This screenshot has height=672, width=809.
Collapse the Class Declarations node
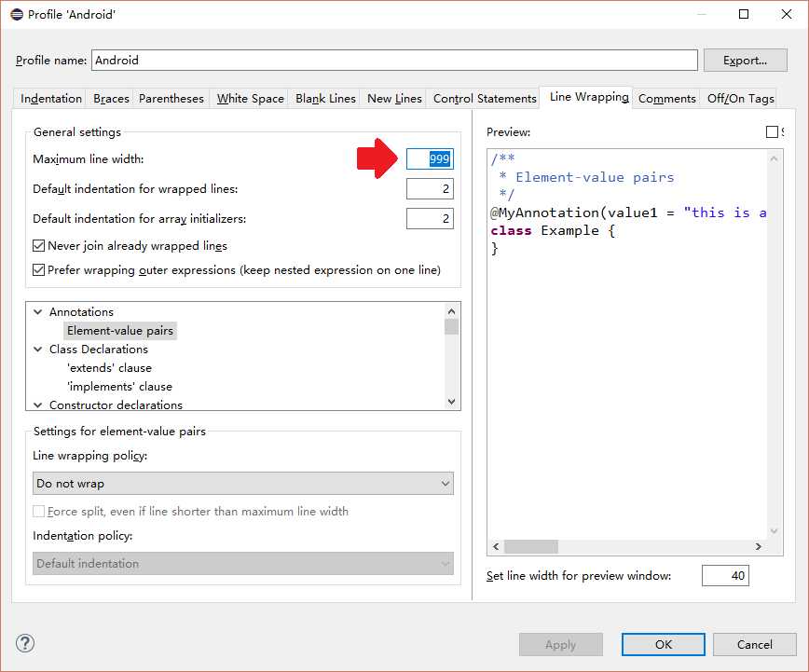pyautogui.click(x=37, y=349)
